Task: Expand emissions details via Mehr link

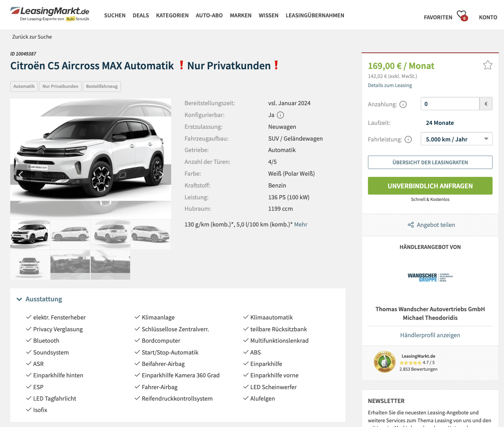Action: click(x=301, y=225)
